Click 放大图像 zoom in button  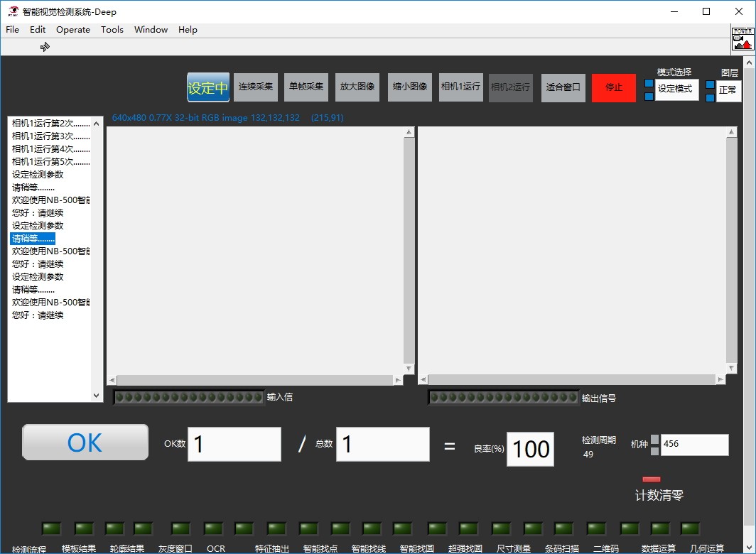point(357,87)
